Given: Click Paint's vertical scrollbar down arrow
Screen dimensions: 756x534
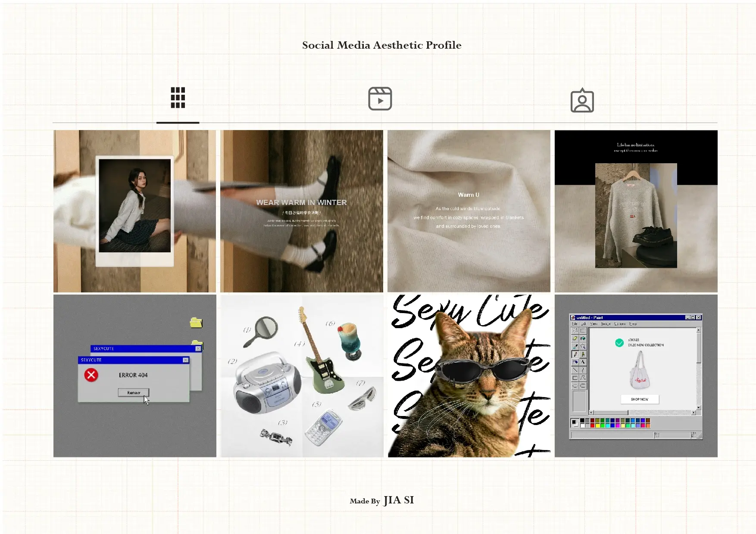Looking at the screenshot, I should point(699,407).
